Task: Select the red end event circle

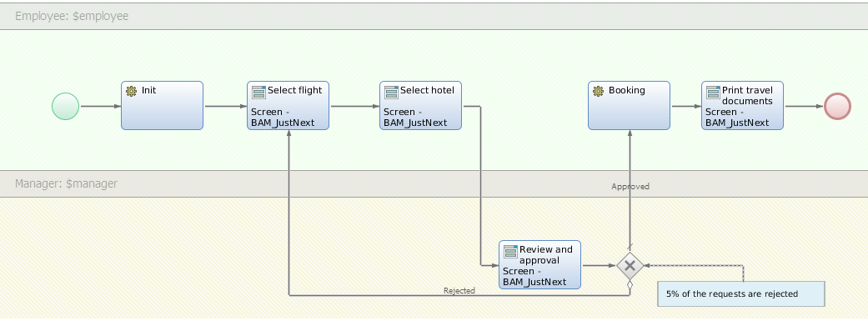Action: point(837,106)
